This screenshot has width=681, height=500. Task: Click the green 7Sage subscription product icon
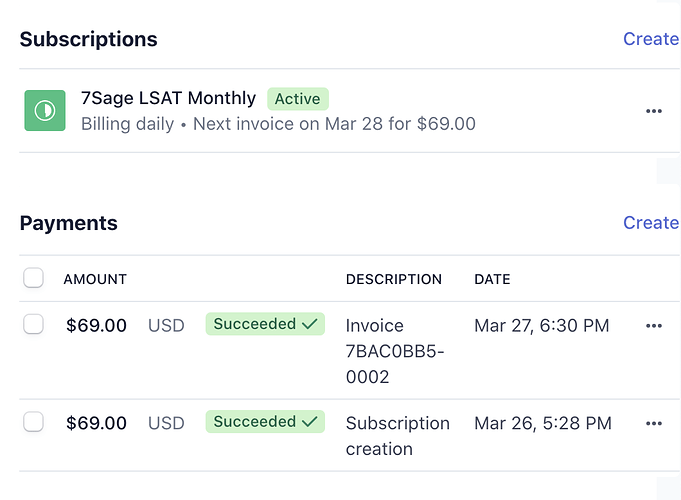[x=45, y=110]
